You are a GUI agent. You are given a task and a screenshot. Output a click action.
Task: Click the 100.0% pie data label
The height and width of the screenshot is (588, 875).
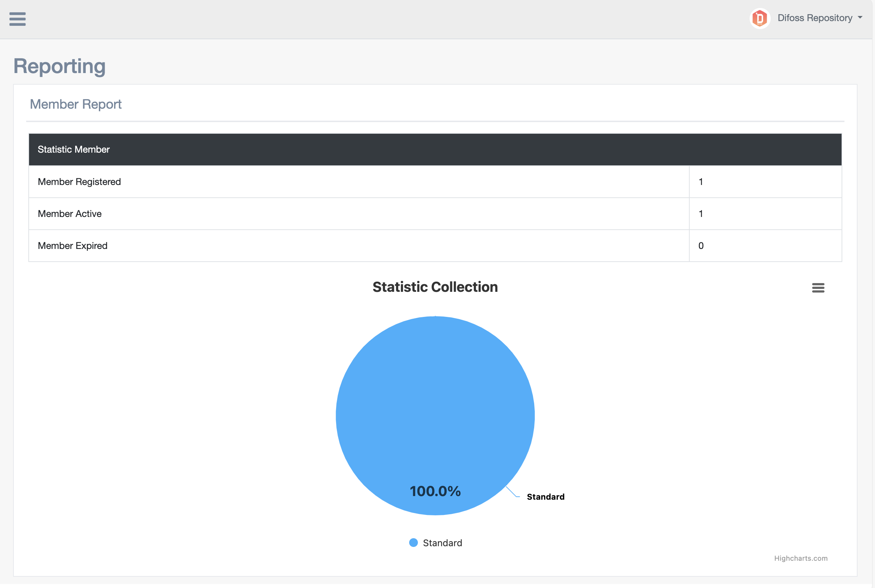tap(435, 491)
